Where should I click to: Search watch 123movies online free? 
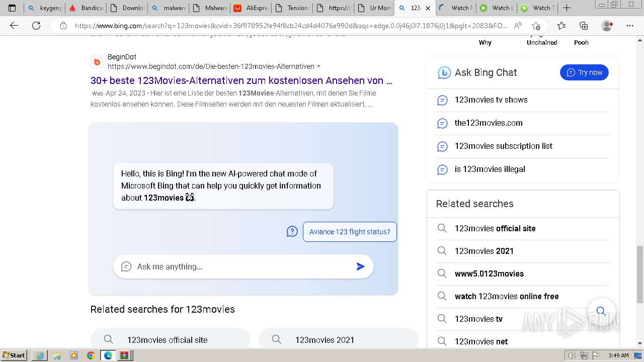point(523,296)
